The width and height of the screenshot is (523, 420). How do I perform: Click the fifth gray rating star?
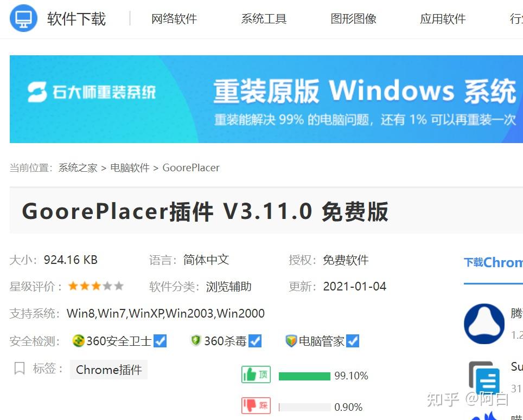click(x=119, y=286)
